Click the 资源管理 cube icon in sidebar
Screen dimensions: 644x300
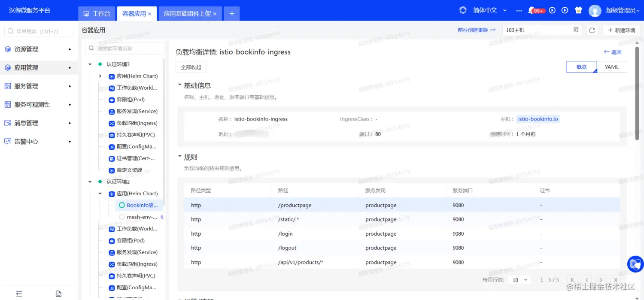[x=8, y=49]
